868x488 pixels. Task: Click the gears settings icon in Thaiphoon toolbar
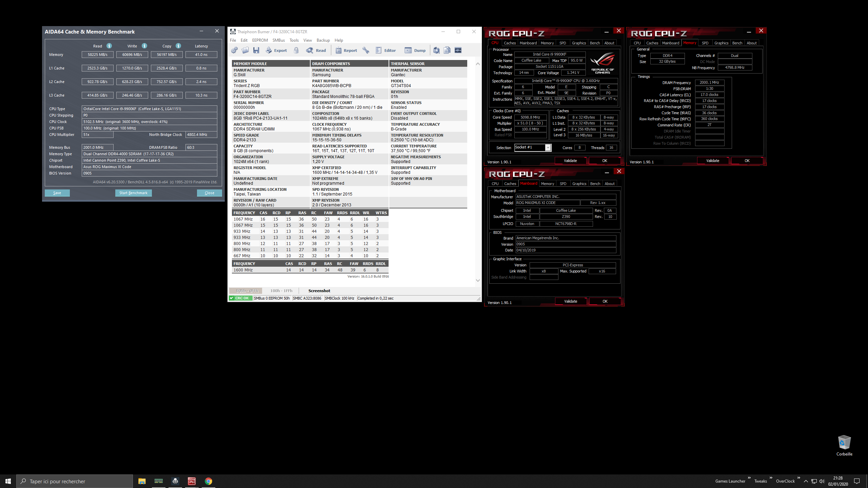tap(234, 50)
